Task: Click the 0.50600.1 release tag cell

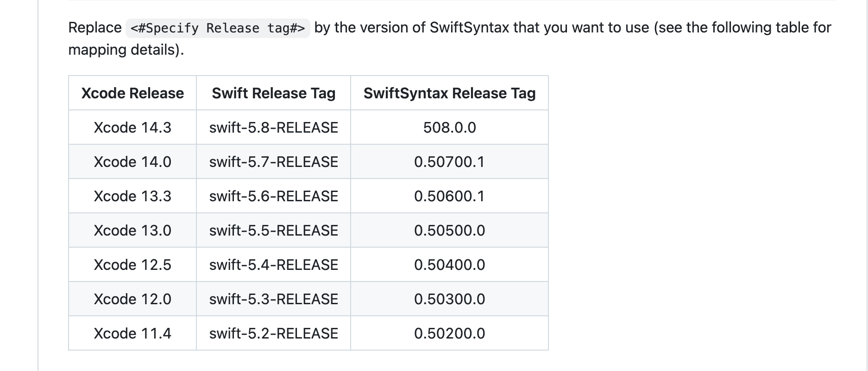Action: pos(449,196)
